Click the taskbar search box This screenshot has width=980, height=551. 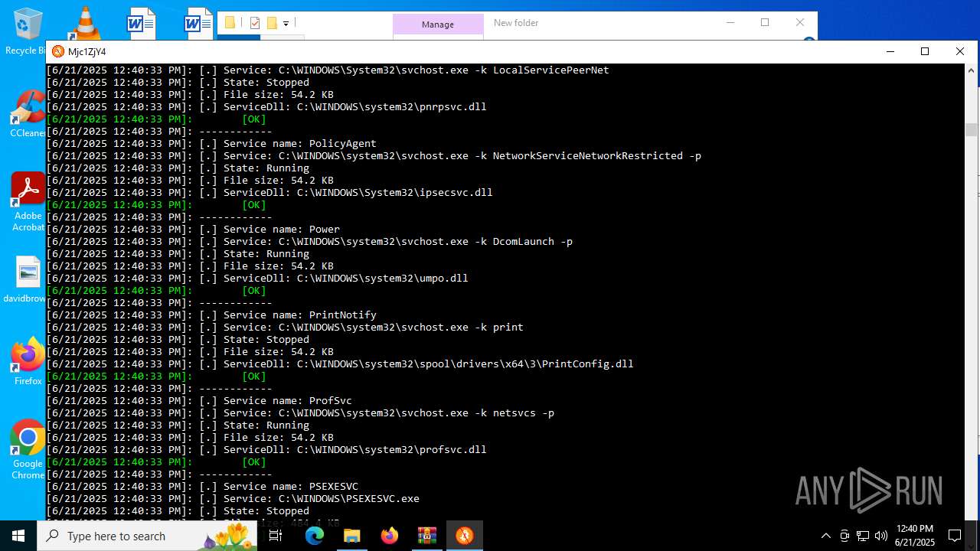click(147, 536)
